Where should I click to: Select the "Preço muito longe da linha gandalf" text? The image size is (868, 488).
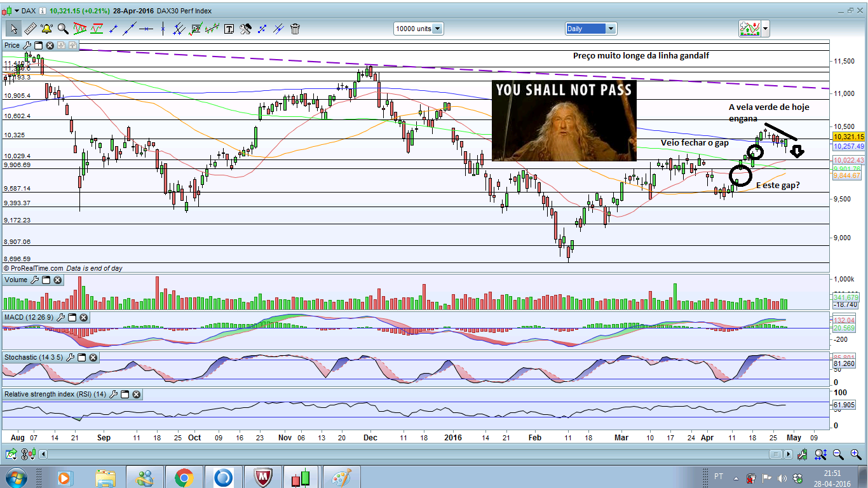tap(641, 56)
